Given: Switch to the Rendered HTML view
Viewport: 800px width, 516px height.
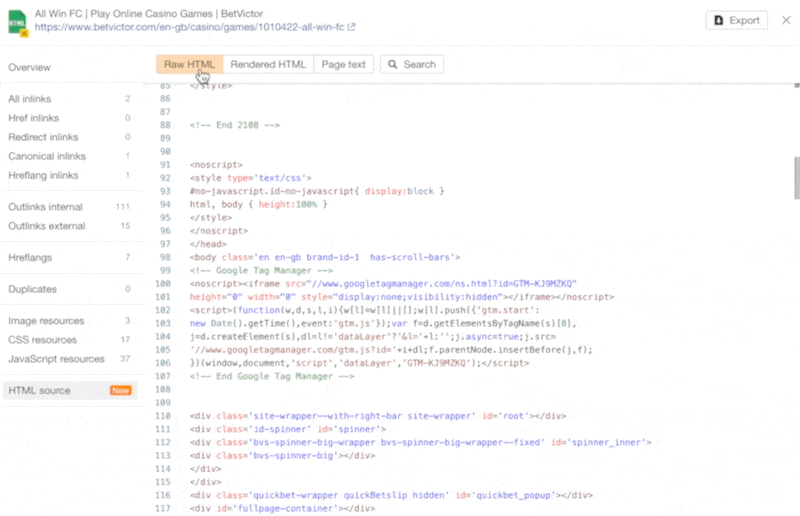Looking at the screenshot, I should [268, 64].
